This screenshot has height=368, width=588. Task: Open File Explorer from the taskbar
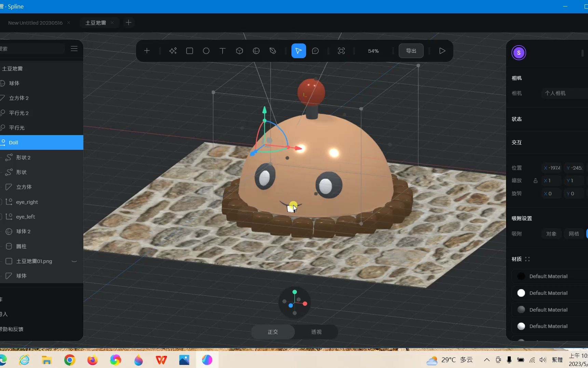[x=47, y=360]
